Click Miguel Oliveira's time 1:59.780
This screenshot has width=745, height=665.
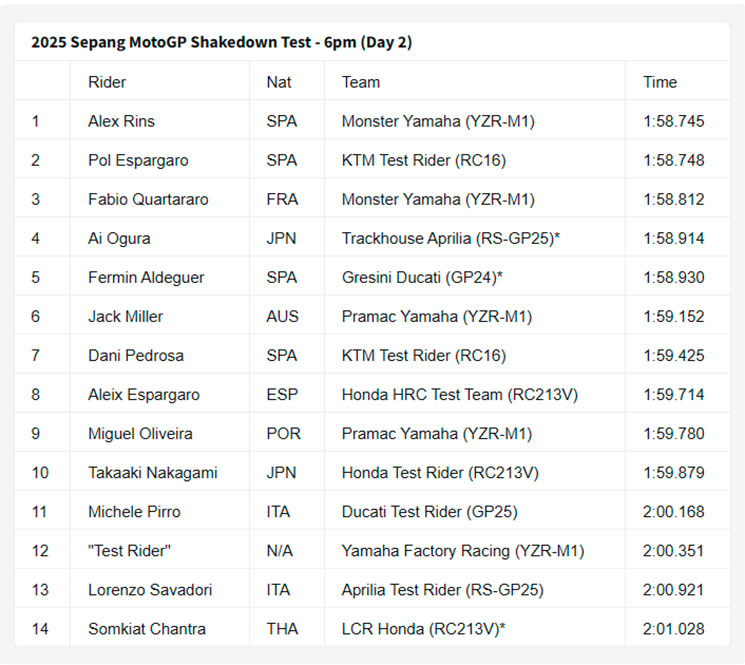(673, 433)
